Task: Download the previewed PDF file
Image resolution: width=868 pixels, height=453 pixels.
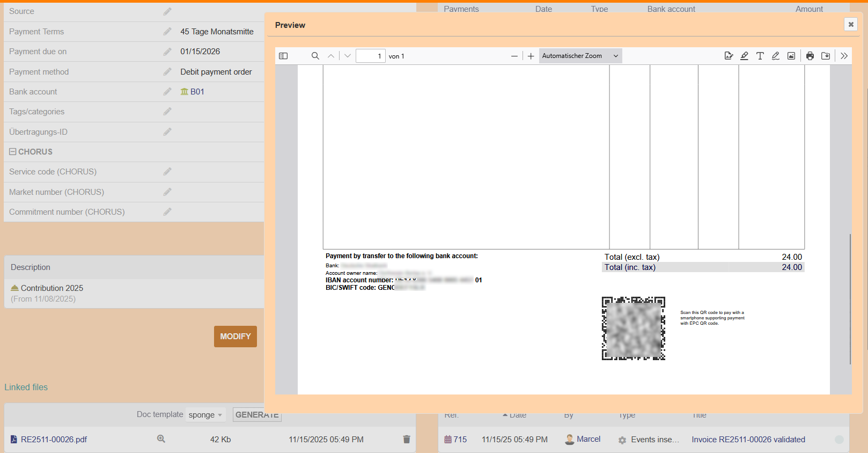Action: pyautogui.click(x=826, y=56)
